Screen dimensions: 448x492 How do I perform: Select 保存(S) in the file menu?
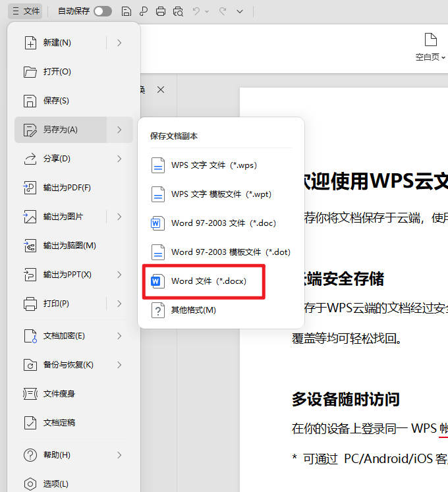[x=74, y=101]
